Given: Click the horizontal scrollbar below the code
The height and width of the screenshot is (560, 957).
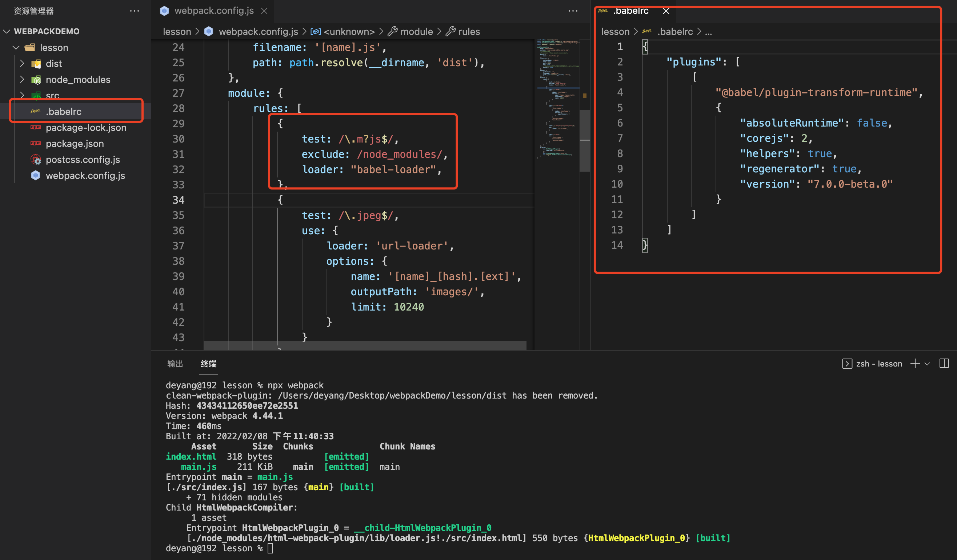Looking at the screenshot, I should point(365,345).
